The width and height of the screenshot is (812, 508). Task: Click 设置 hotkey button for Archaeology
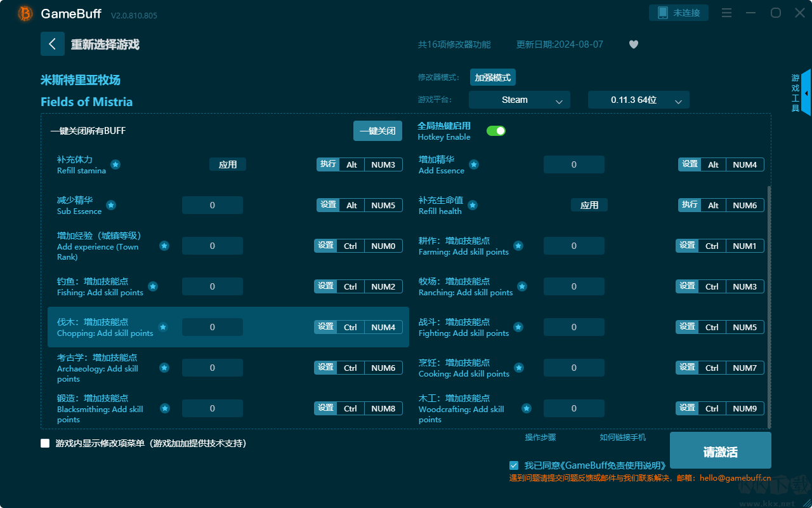[325, 368]
